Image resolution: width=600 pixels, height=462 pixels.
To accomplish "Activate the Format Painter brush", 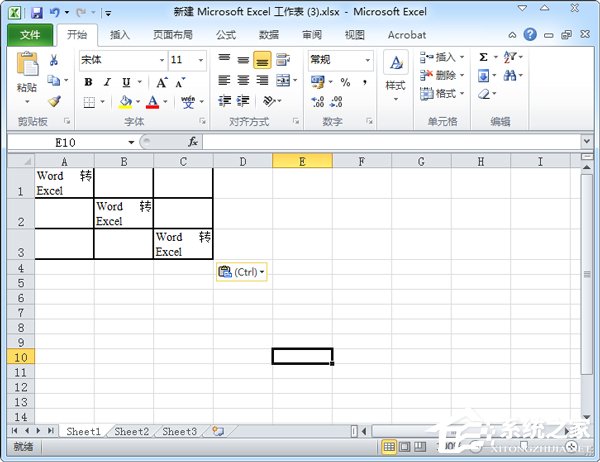I will pos(54,101).
